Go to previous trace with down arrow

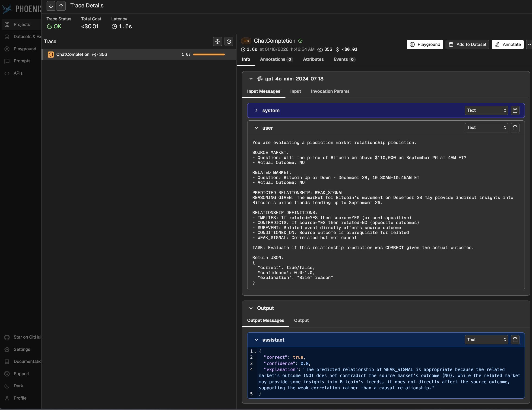click(x=51, y=6)
